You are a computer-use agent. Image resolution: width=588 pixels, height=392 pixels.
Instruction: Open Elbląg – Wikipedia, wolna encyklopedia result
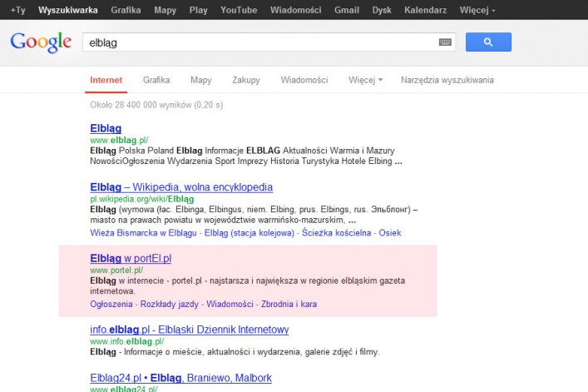[181, 186]
